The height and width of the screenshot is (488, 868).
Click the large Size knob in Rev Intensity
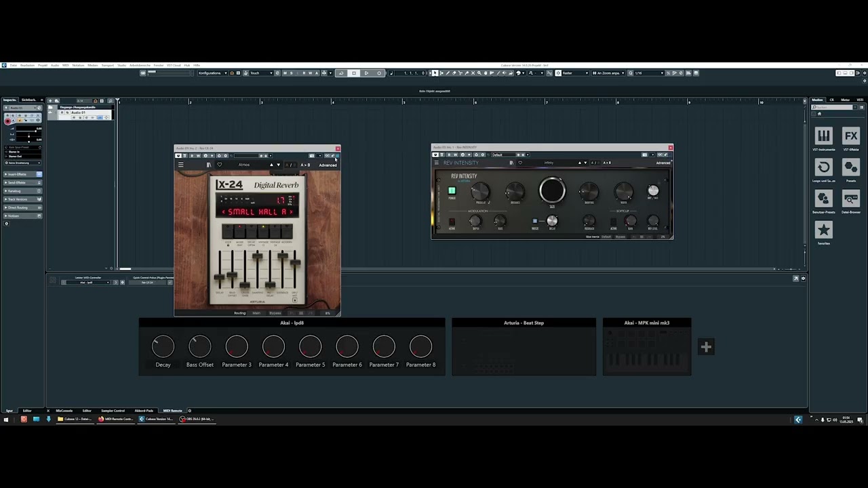point(553,190)
